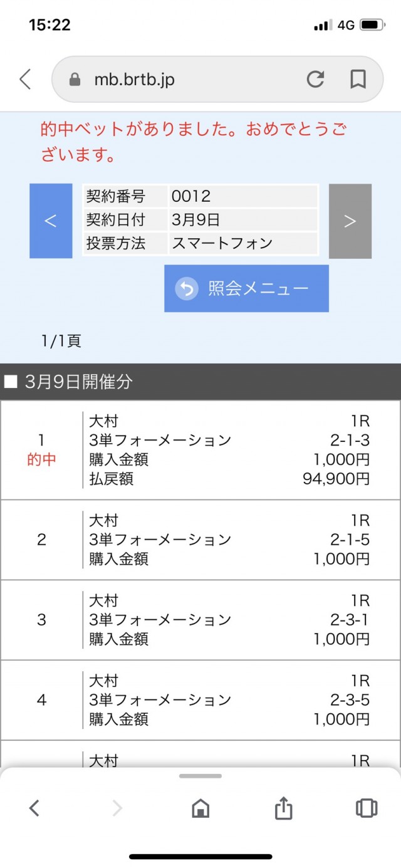This screenshot has height=868, width=401.
Task: Tap the 3月9日開催分 section header
Action: pyautogui.click(x=200, y=382)
